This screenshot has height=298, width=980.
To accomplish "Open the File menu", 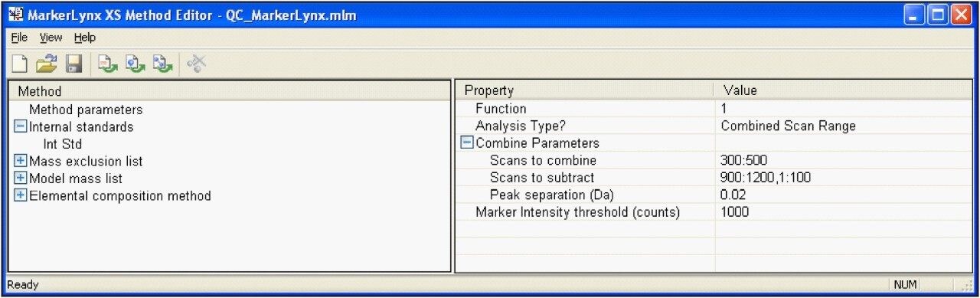I will 19,38.
